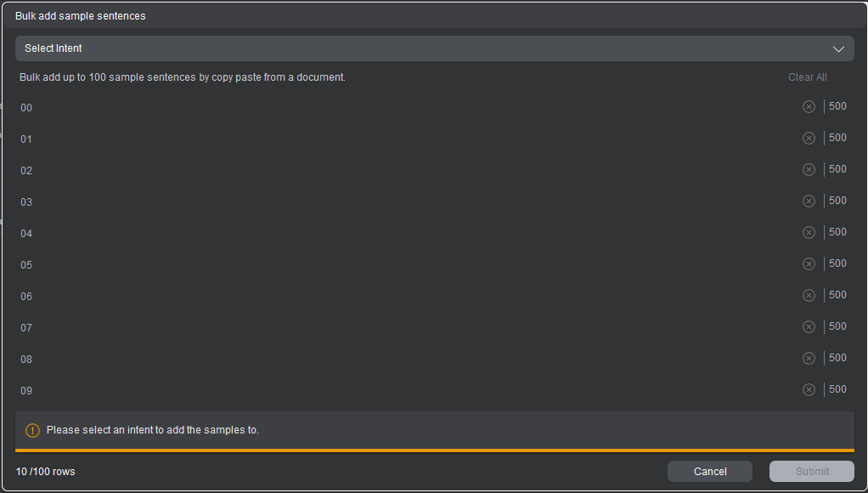The height and width of the screenshot is (493, 868).
Task: Open the Select Intent dropdown
Action: (x=425, y=48)
